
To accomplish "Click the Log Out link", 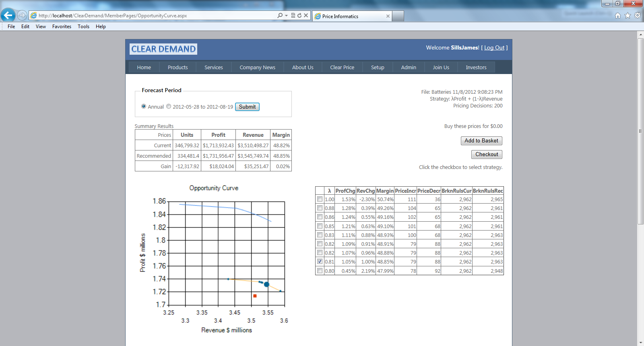I will tap(494, 47).
